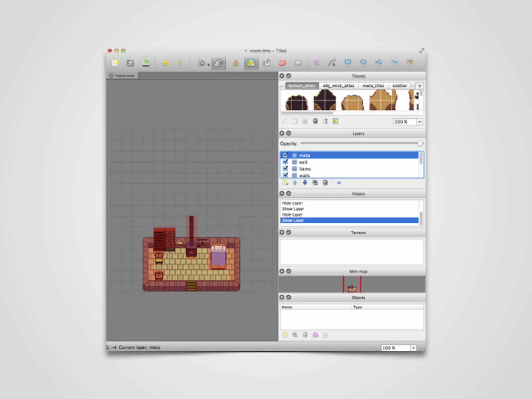532x399 pixels.
Task: Uncheck visibility of the items layer
Action: click(x=285, y=169)
